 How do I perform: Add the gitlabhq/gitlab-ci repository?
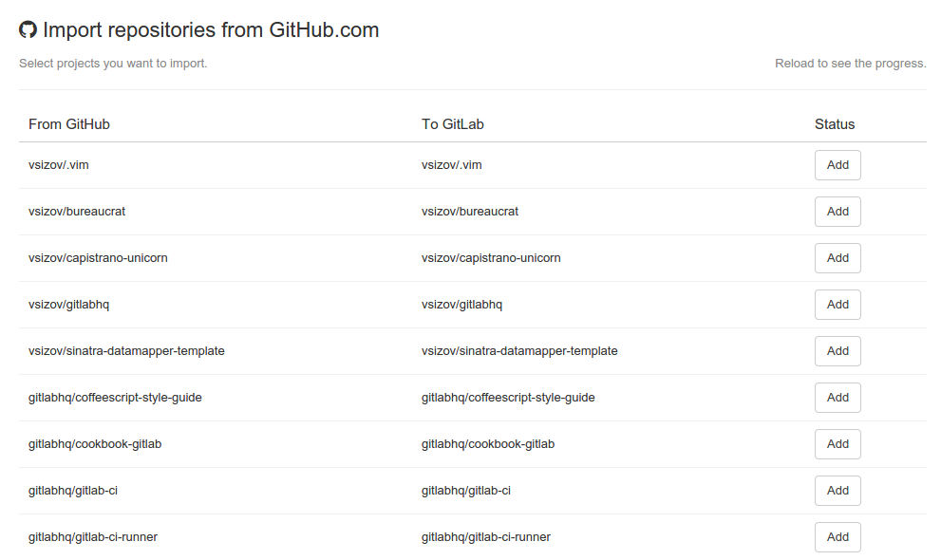coord(837,491)
